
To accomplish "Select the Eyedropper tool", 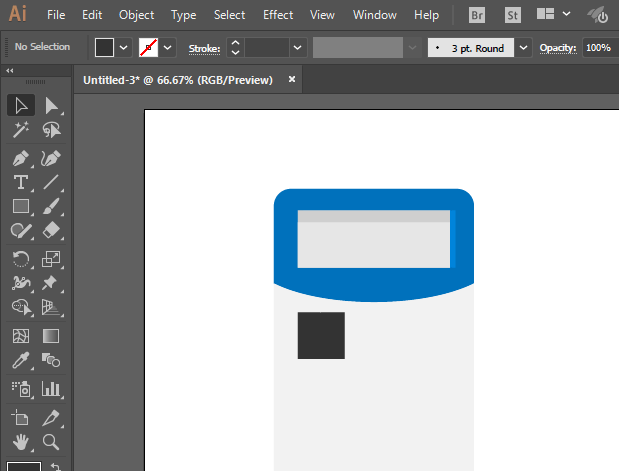I will [20, 361].
